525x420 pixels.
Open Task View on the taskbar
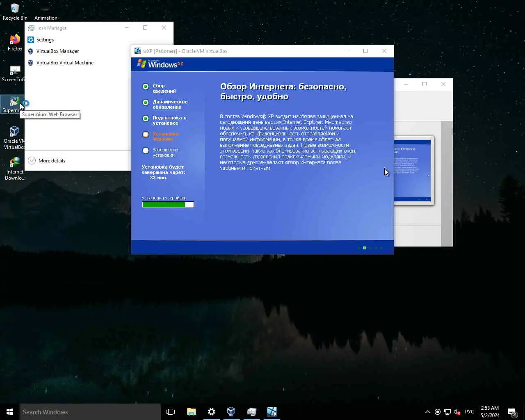click(171, 412)
